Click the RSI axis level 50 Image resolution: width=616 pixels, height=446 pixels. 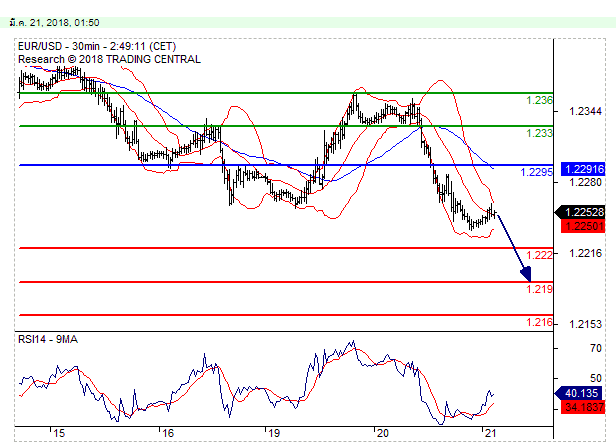tap(596, 378)
